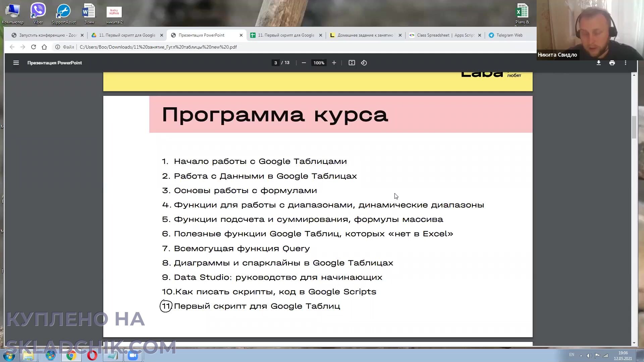Click item 5 Функции подсчета и суммирования
Image resolution: width=644 pixels, height=362 pixels.
click(303, 219)
